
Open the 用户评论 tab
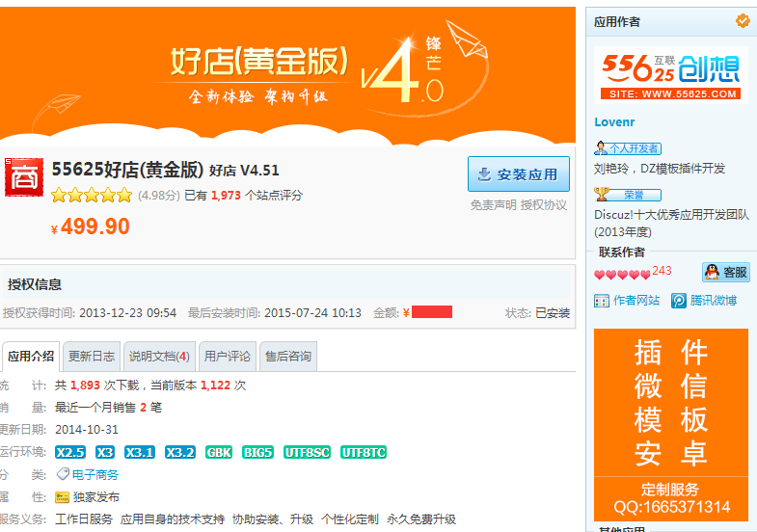(228, 357)
